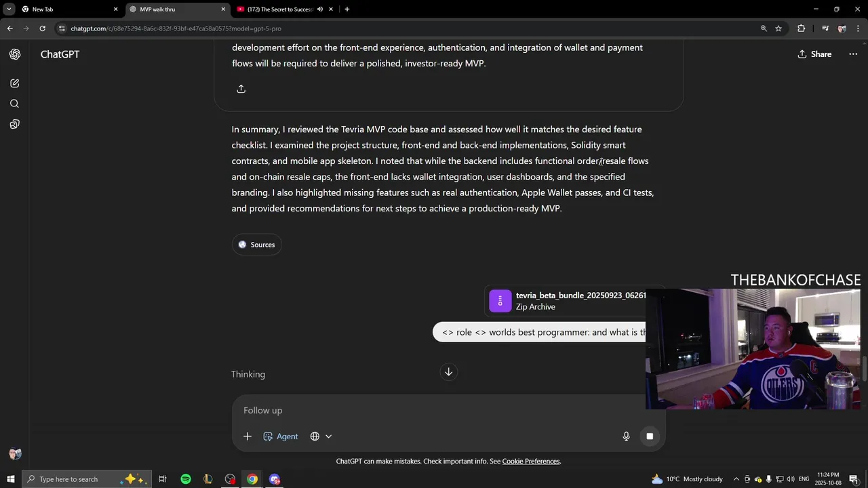Close the New Tab tab

coord(115,9)
